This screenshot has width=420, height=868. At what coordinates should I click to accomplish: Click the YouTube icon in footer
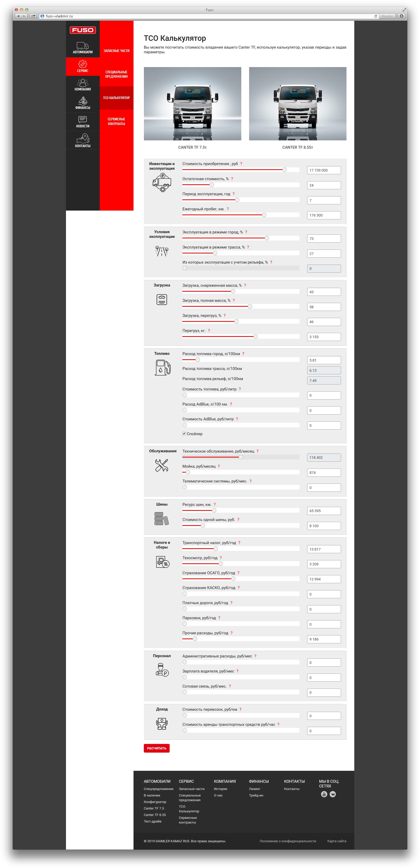[324, 794]
